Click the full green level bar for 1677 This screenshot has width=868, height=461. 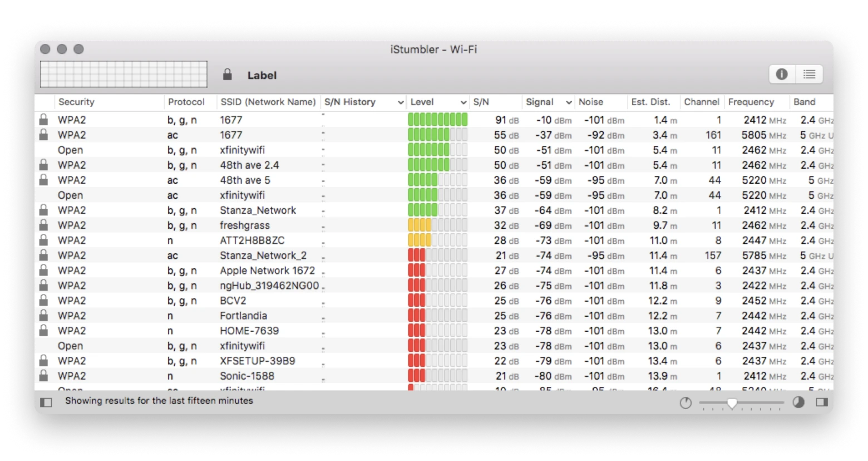click(437, 120)
